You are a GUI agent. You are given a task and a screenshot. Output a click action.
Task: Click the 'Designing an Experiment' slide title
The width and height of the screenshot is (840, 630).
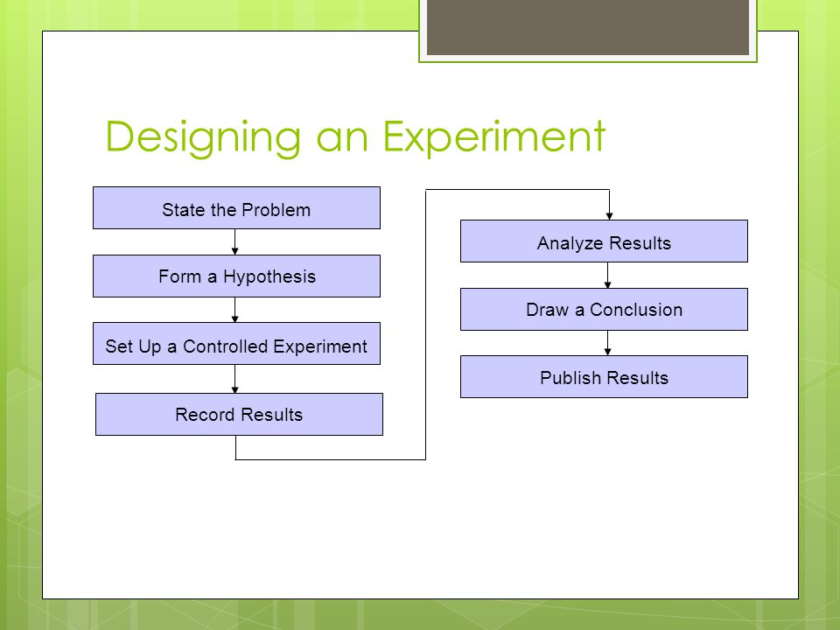tap(355, 137)
